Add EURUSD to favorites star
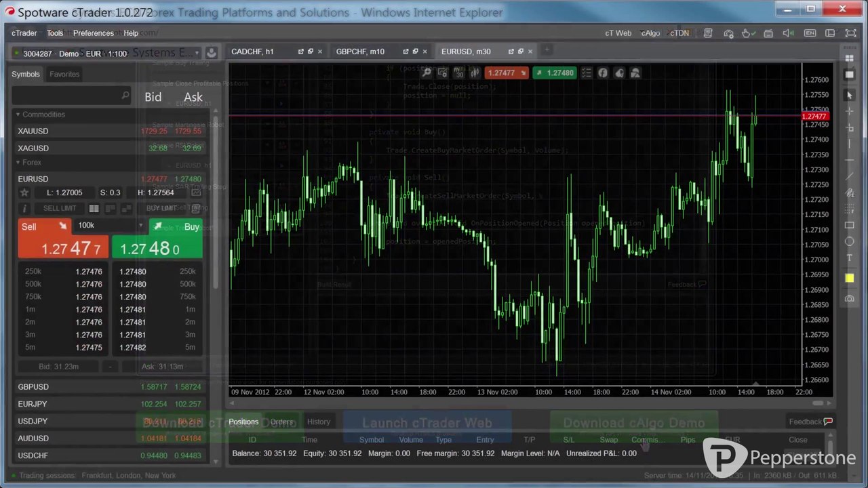868x488 pixels. (24, 192)
